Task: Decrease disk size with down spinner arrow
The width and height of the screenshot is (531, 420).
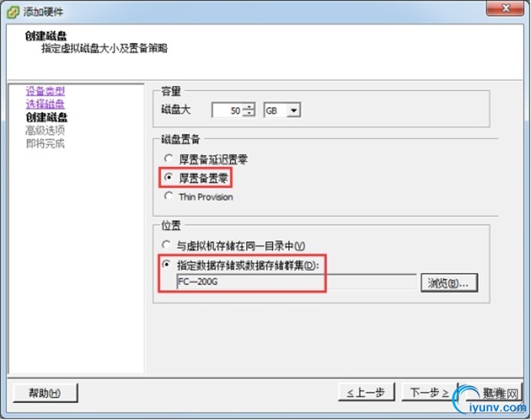Action: [x=249, y=113]
